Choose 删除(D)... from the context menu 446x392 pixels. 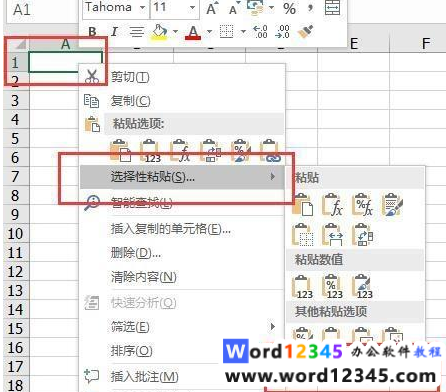tap(182, 253)
